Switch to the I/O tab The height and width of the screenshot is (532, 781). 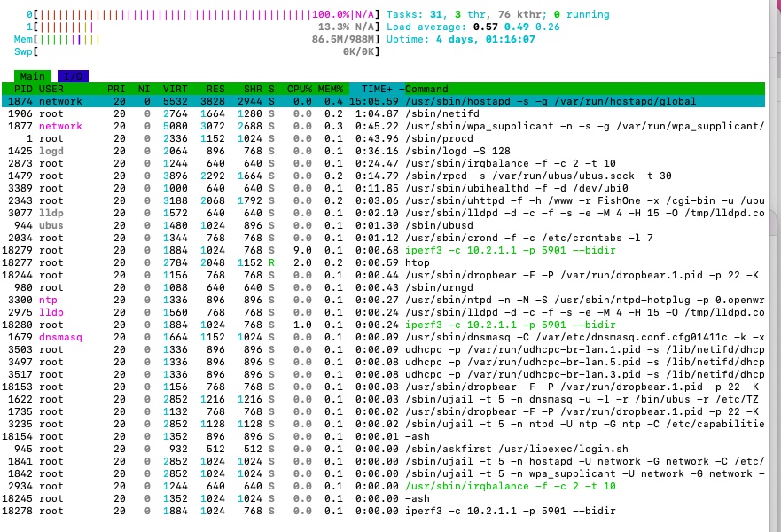point(74,76)
